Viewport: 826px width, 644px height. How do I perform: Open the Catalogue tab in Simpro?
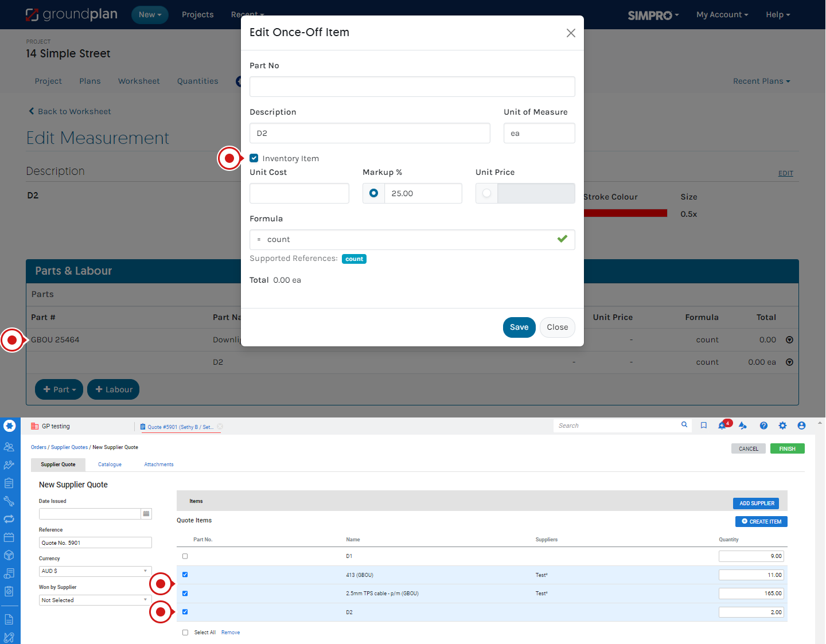pyautogui.click(x=110, y=465)
